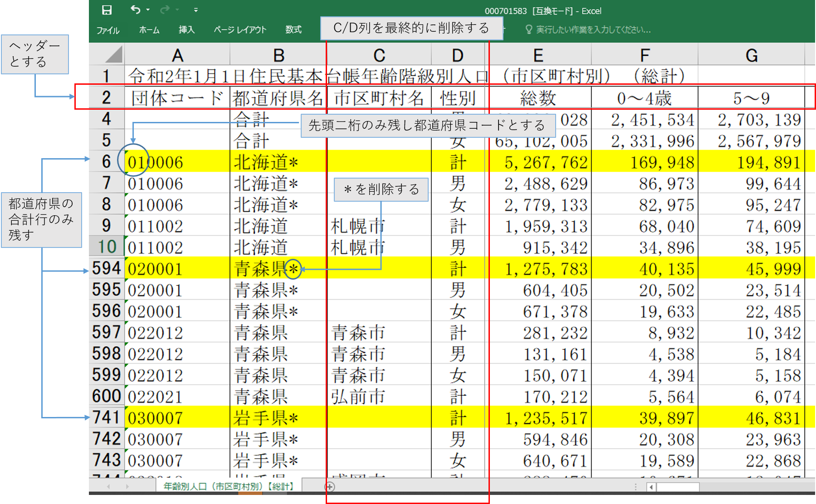Click the 都道府県名 header cell
The image size is (816, 504).
(x=279, y=98)
